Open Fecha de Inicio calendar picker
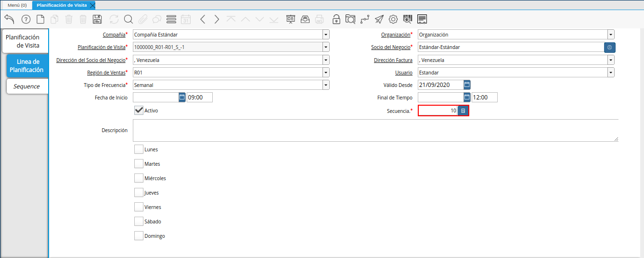Screen dimensions: 644x258 tap(182, 98)
